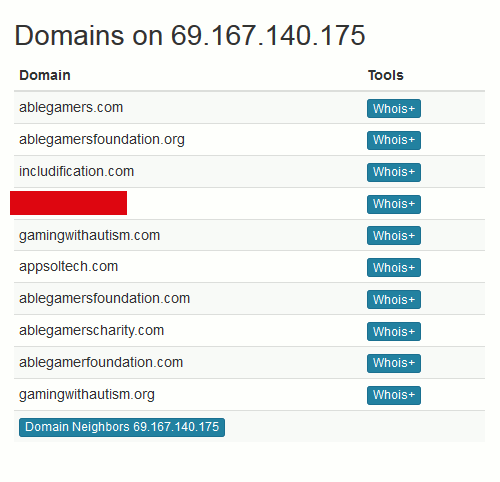Click Whois+ button for appsoltech.com

tap(394, 268)
